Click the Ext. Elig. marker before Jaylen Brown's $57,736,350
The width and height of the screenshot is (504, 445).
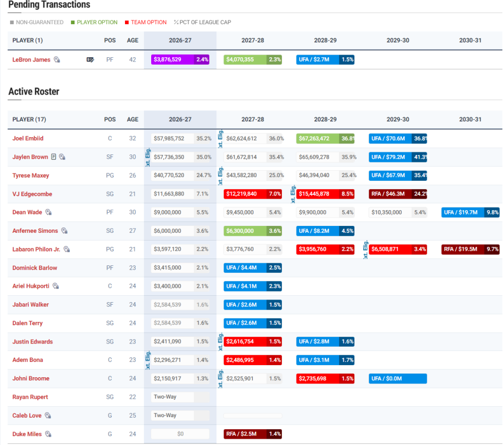[x=148, y=157]
